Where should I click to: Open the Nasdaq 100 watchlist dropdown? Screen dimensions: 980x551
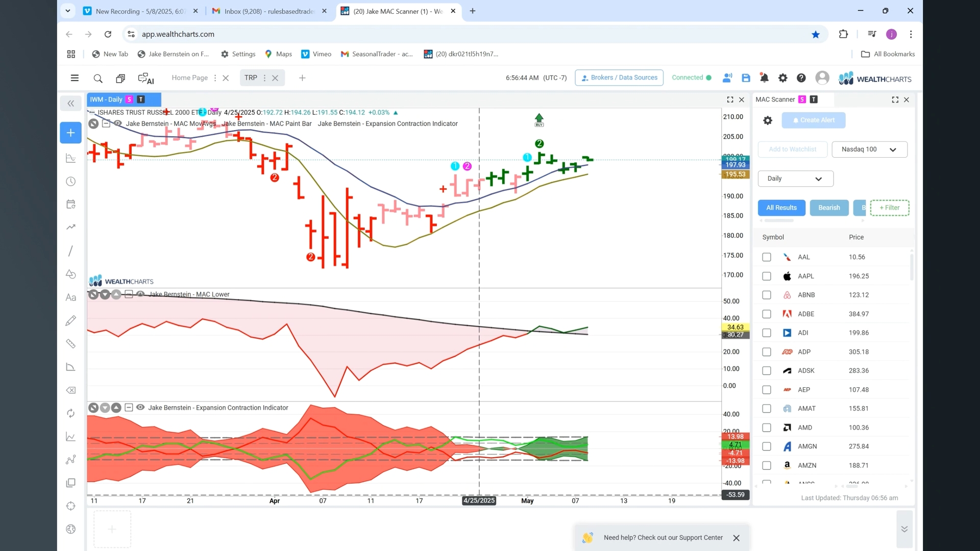coord(869,149)
